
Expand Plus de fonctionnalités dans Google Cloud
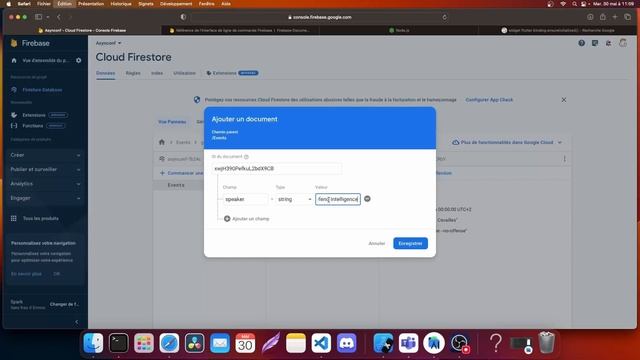(x=507, y=142)
